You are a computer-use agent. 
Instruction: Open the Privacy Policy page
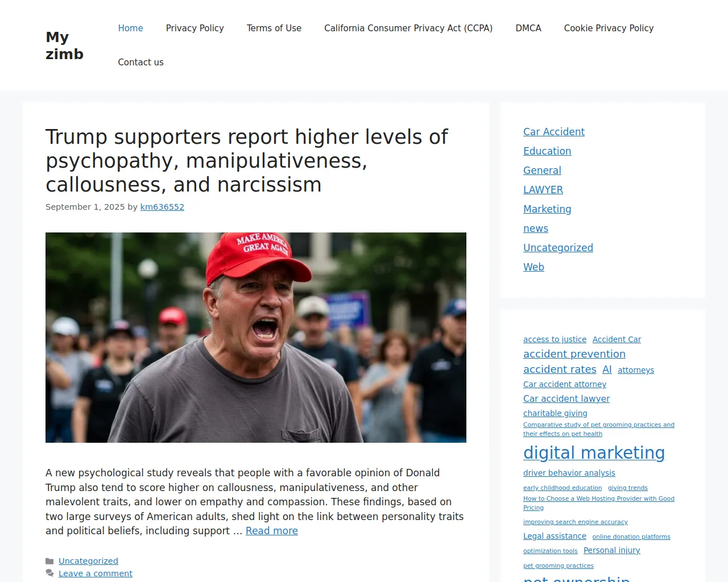pos(195,28)
